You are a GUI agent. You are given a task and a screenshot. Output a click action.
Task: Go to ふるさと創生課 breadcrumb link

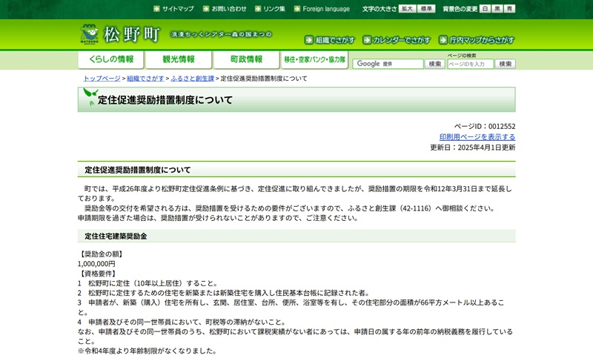click(192, 79)
